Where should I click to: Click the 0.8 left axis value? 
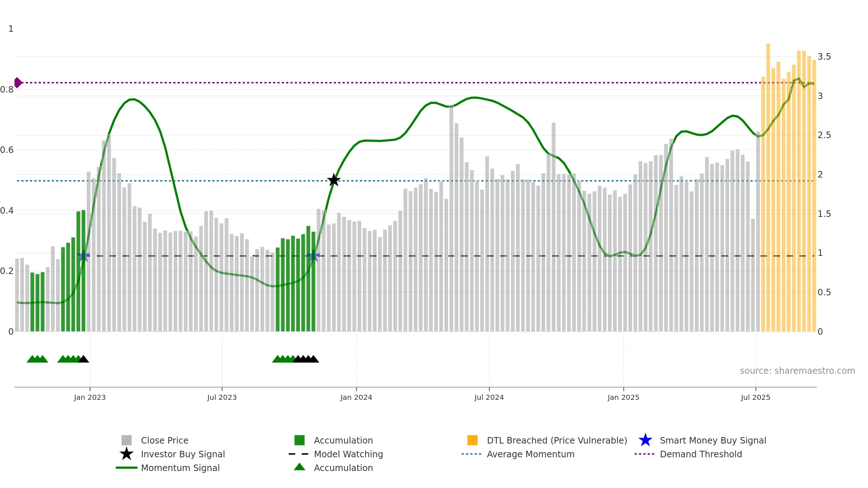point(7,89)
